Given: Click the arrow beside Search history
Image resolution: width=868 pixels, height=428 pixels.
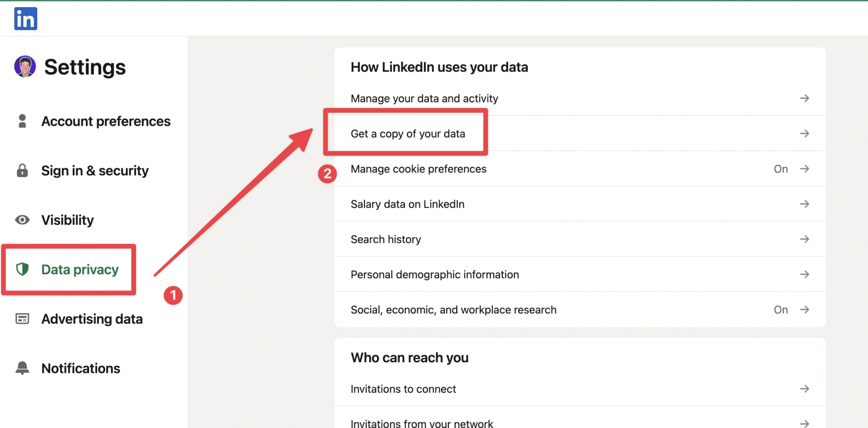Looking at the screenshot, I should (805, 239).
